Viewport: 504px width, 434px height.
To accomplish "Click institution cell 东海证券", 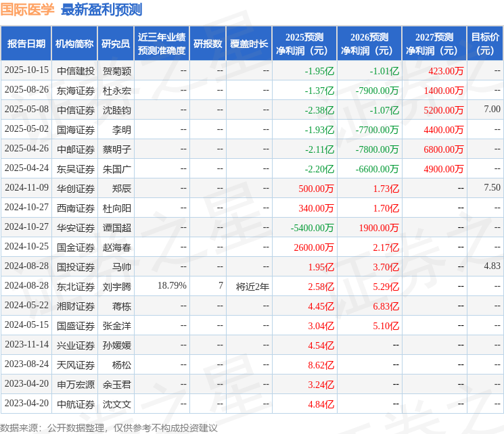I will [76, 91].
